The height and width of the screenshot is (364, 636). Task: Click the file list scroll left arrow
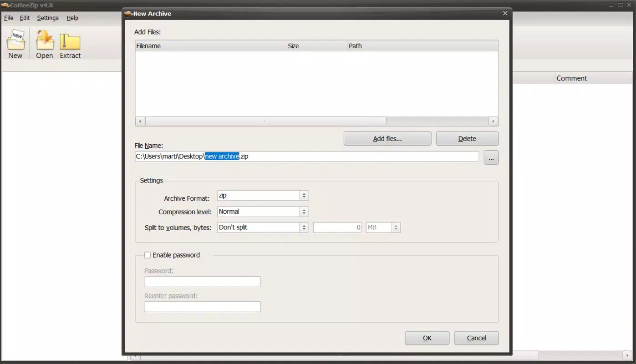(140, 121)
